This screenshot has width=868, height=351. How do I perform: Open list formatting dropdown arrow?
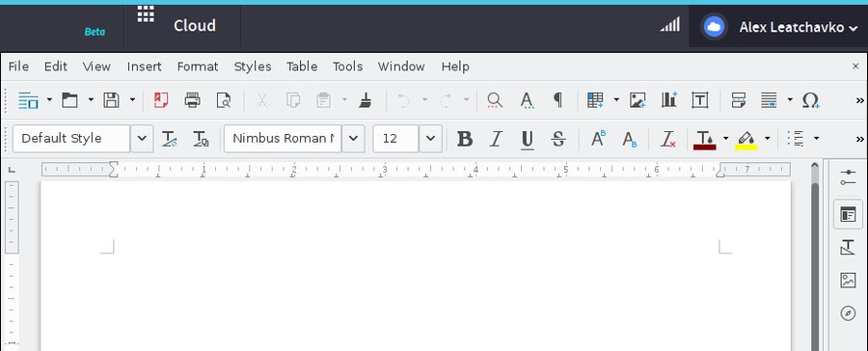click(816, 139)
